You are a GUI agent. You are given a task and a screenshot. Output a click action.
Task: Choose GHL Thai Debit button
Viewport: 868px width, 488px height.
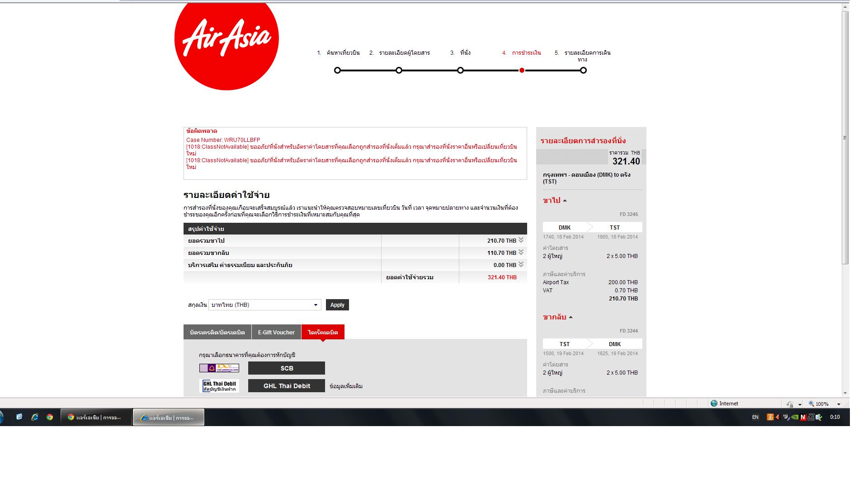click(287, 386)
